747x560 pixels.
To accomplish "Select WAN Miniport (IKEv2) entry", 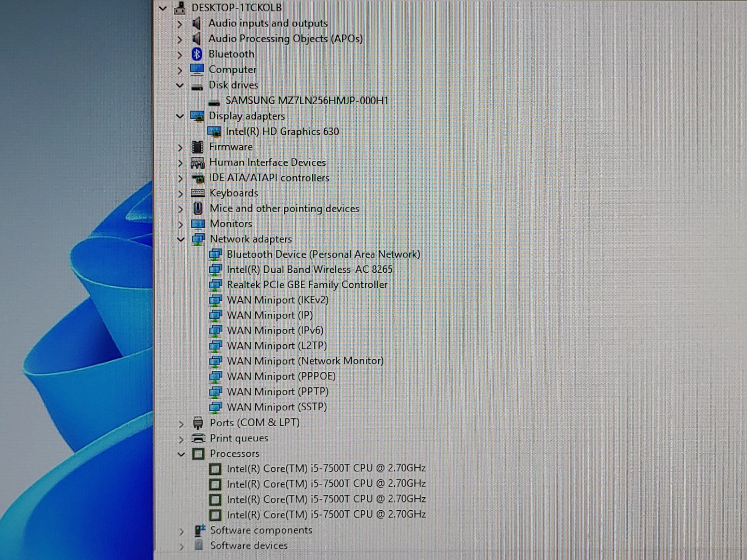I will [x=278, y=300].
